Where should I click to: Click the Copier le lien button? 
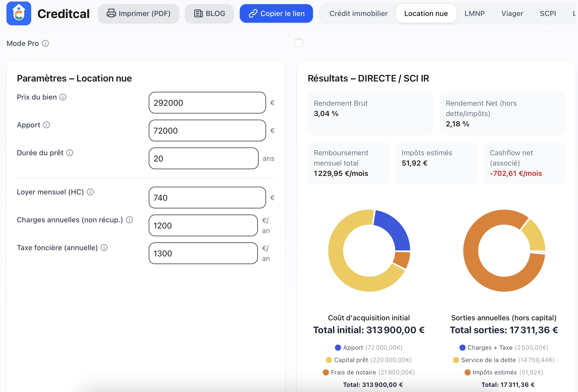(x=276, y=13)
